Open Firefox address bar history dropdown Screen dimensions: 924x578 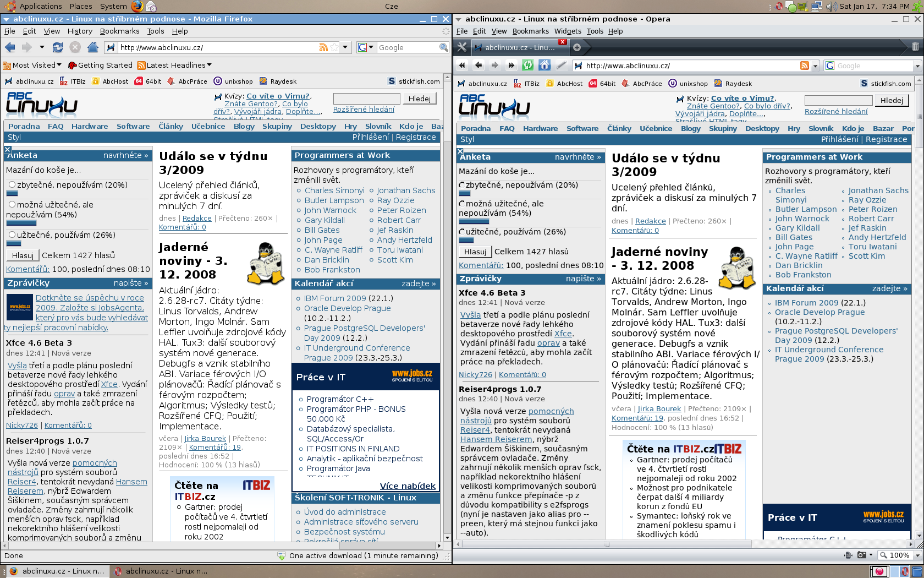pos(345,47)
